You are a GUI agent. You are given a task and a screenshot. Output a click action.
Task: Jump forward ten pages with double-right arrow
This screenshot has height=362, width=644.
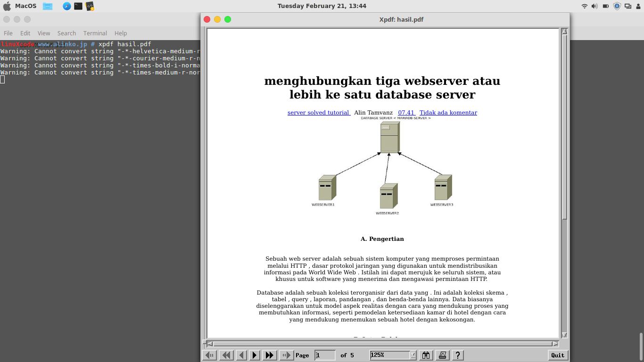[270, 355]
